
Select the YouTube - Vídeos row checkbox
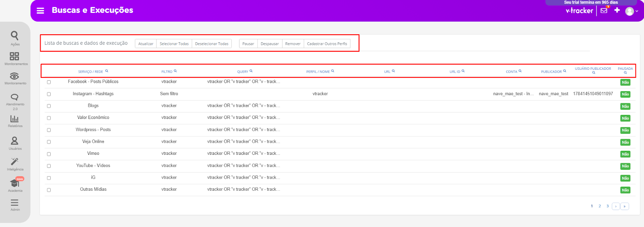tap(49, 166)
